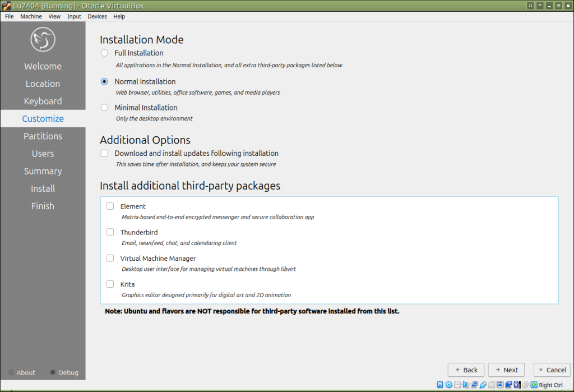Viewport: 574px width, 392px height.
Task: Open the Devices menu
Action: (x=97, y=16)
